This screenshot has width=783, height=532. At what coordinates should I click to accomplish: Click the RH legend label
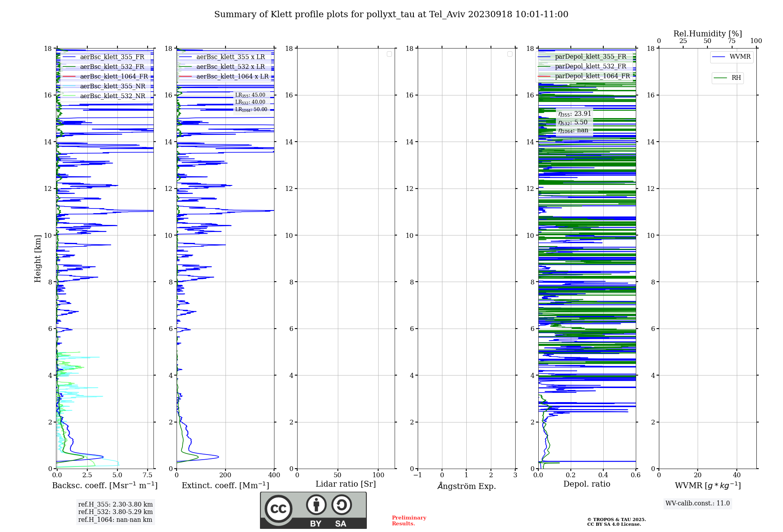click(x=736, y=78)
